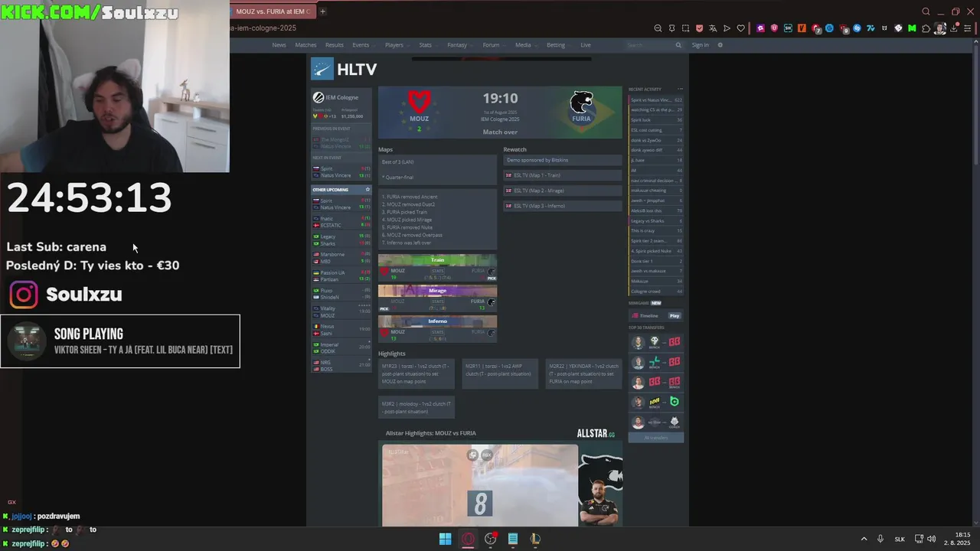Click the browser tab search magnifier
The width and height of the screenshot is (980, 551).
(926, 11)
